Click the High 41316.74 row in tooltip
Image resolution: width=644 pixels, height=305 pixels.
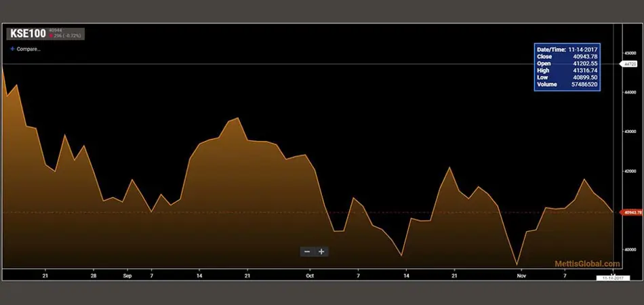coord(567,70)
